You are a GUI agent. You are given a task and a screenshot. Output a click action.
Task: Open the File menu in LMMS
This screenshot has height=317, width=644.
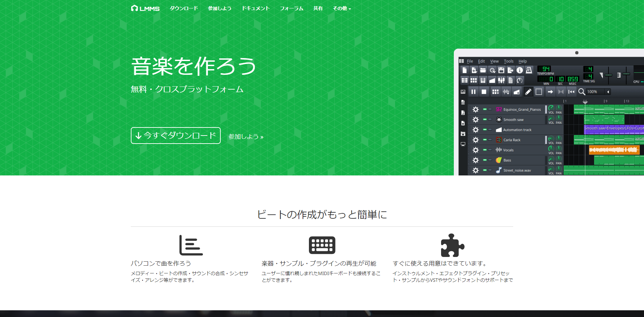pyautogui.click(x=470, y=61)
